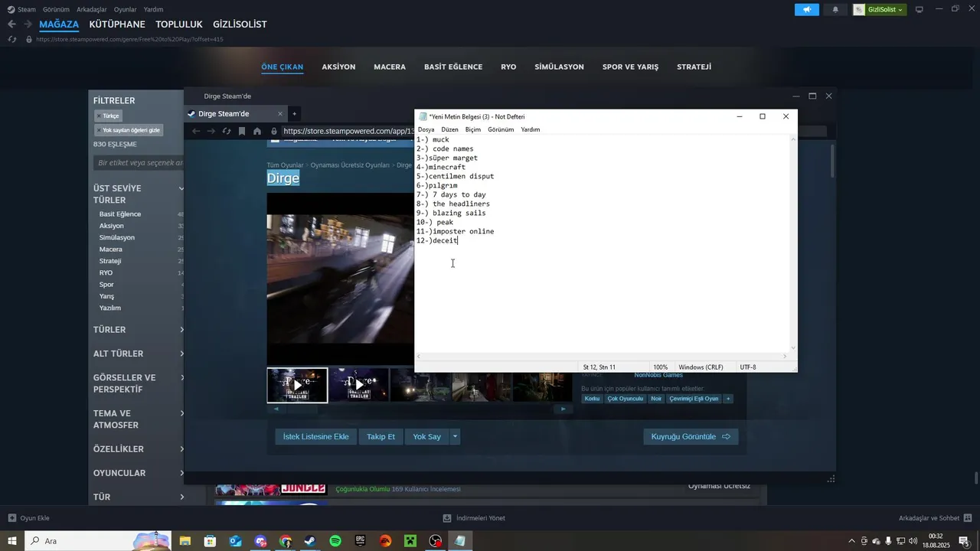Click home icon in Dirge popup toolbar
Image resolution: width=980 pixels, height=551 pixels.
(257, 131)
